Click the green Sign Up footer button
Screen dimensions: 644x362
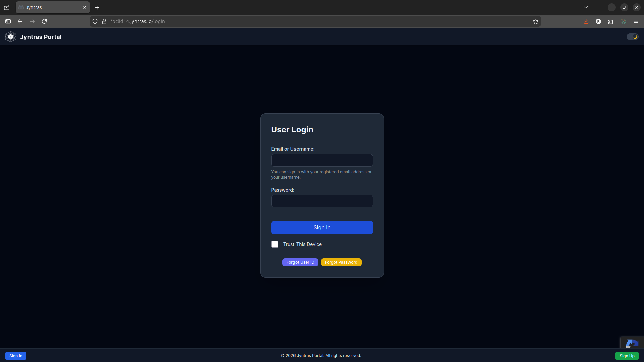(627, 356)
